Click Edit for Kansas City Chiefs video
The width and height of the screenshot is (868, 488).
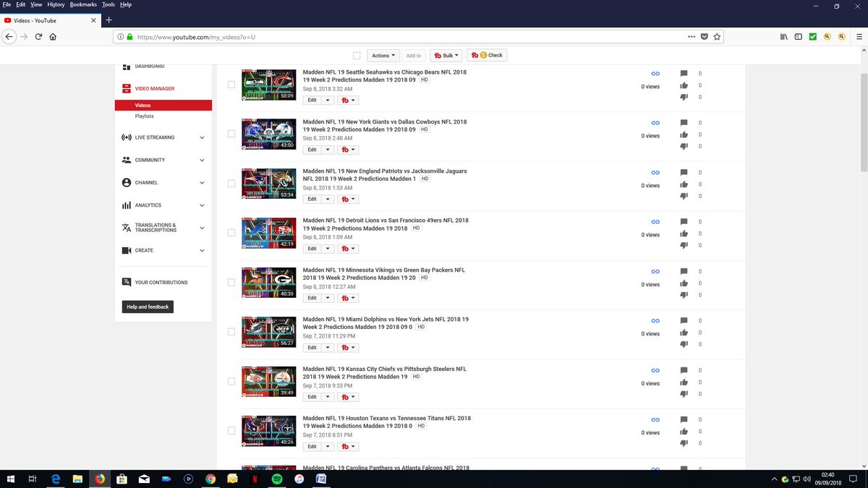(x=312, y=397)
